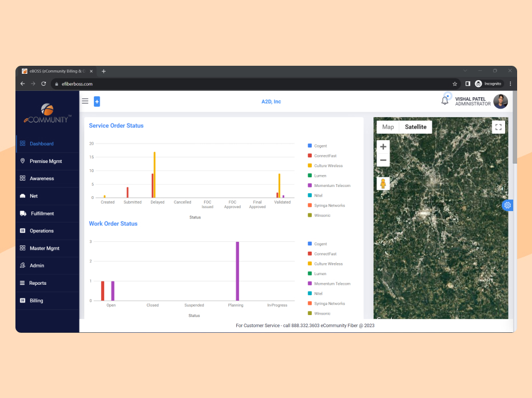Click the yellow Delayed bar in chart

click(x=154, y=175)
